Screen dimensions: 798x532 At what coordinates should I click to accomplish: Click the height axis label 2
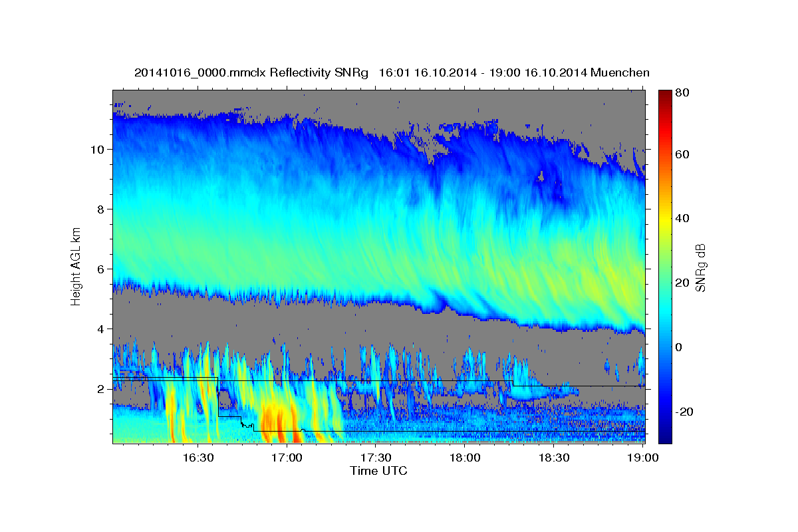(101, 389)
